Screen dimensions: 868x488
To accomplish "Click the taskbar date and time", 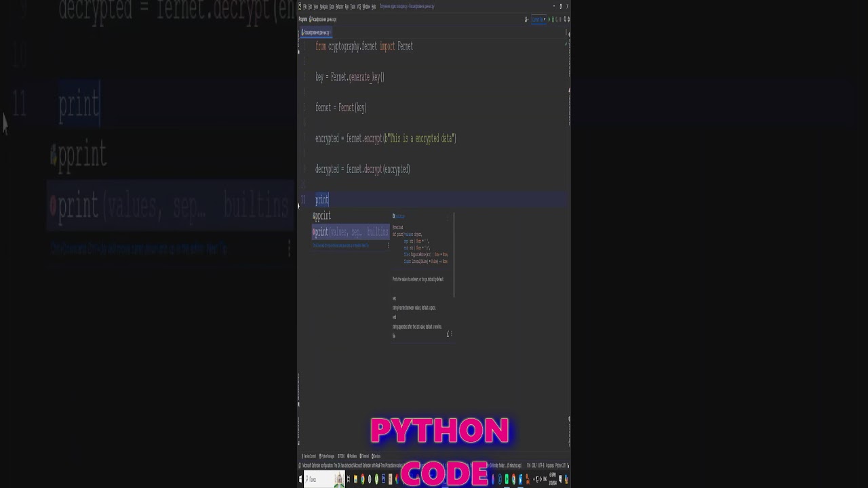I will pyautogui.click(x=552, y=479).
